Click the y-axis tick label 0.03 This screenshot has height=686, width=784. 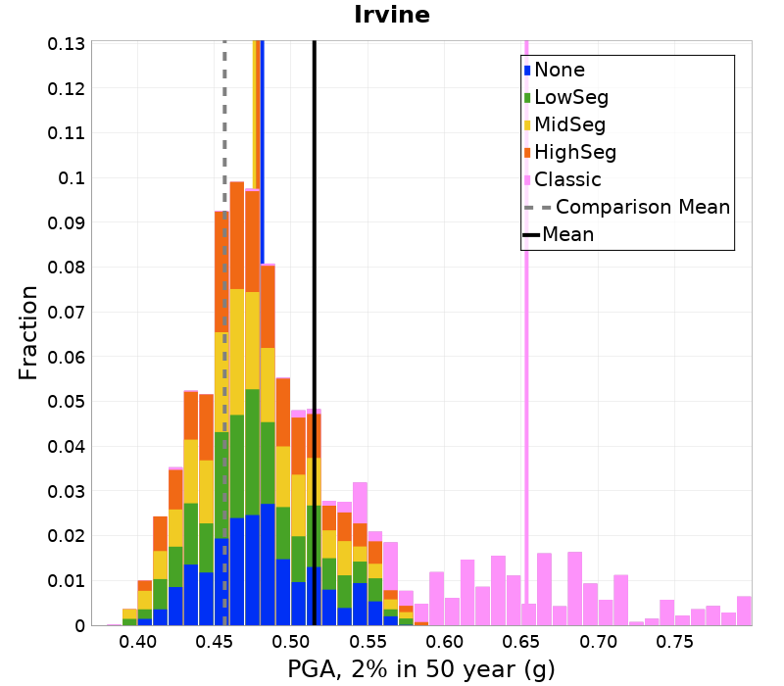click(66, 492)
